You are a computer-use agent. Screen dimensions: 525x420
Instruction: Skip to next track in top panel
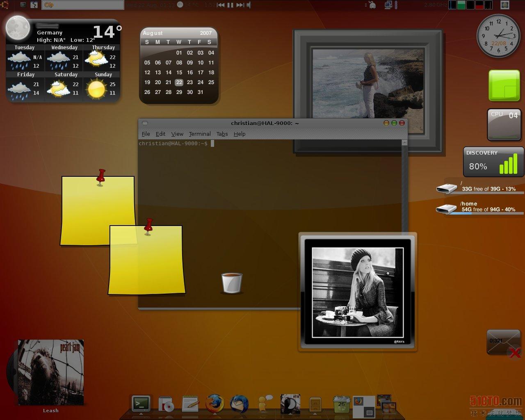[240, 5]
